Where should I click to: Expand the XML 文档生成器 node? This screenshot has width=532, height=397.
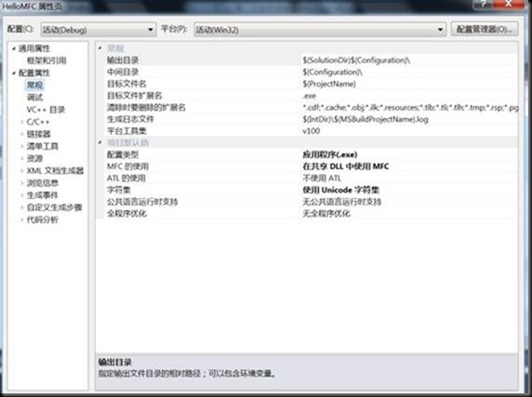tap(22, 170)
